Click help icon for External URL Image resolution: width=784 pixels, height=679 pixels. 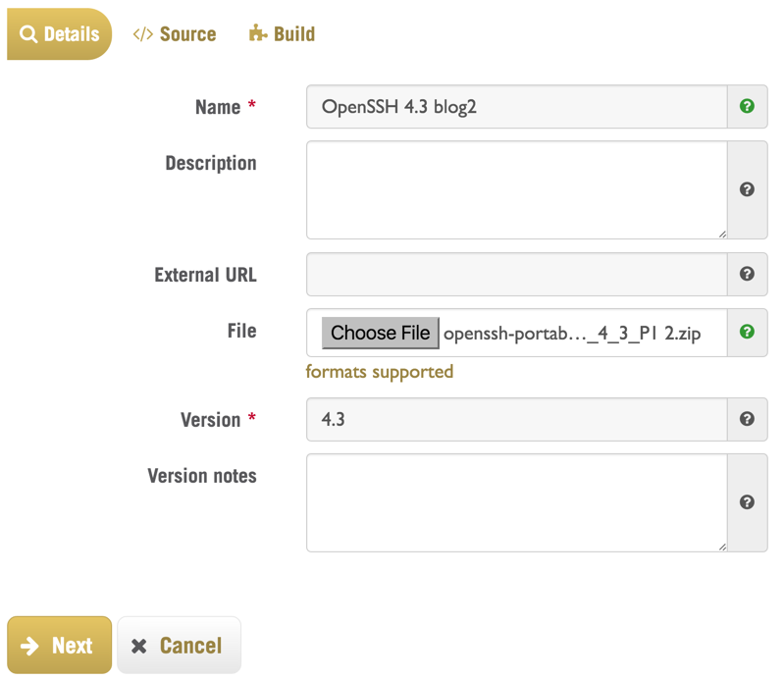[x=747, y=274]
